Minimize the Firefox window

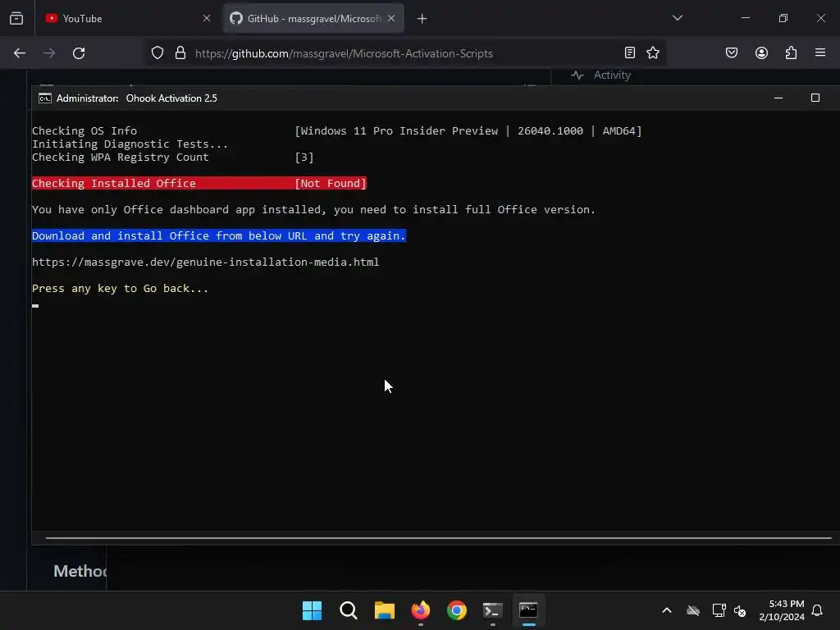click(x=745, y=18)
